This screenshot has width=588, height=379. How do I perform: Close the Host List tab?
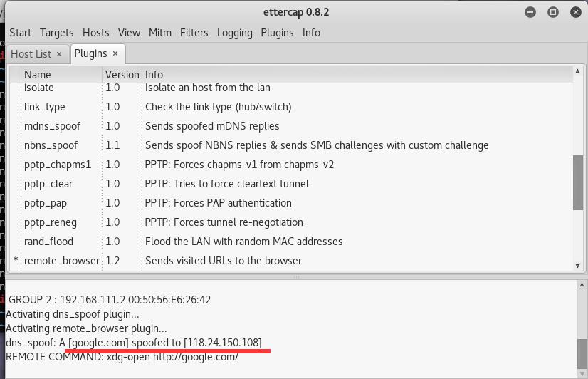59,54
